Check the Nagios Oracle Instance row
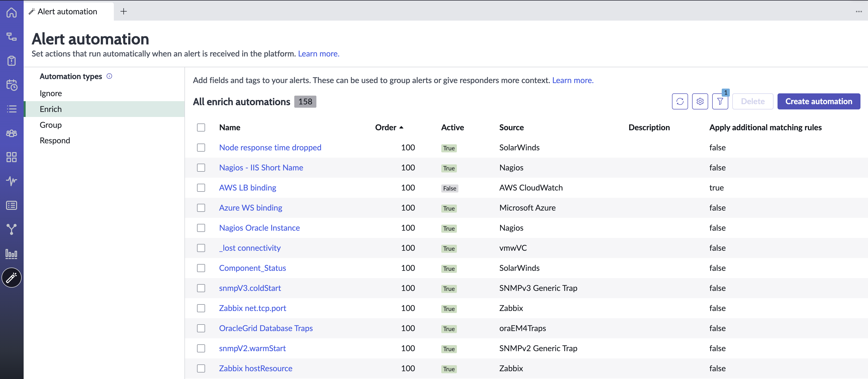This screenshot has width=868, height=379. click(201, 228)
